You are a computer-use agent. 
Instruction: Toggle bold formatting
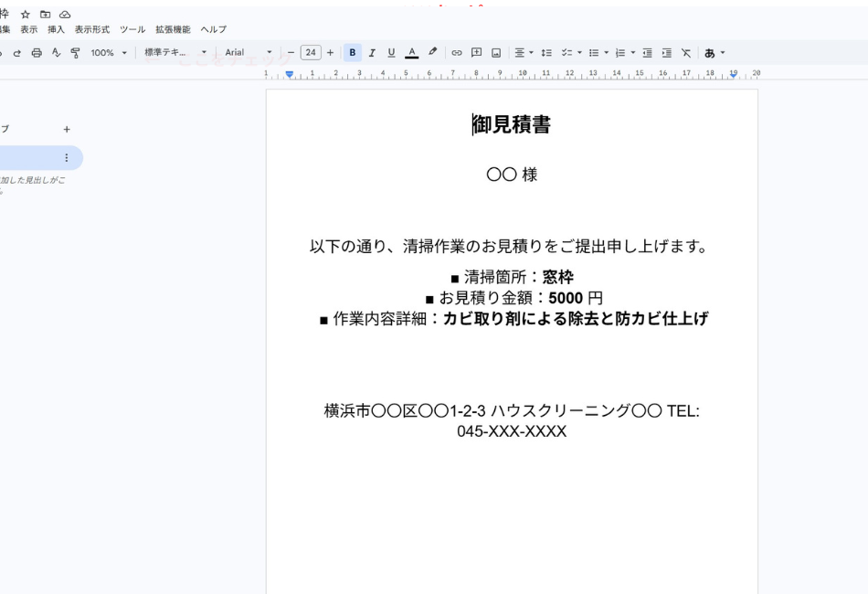pyautogui.click(x=353, y=52)
